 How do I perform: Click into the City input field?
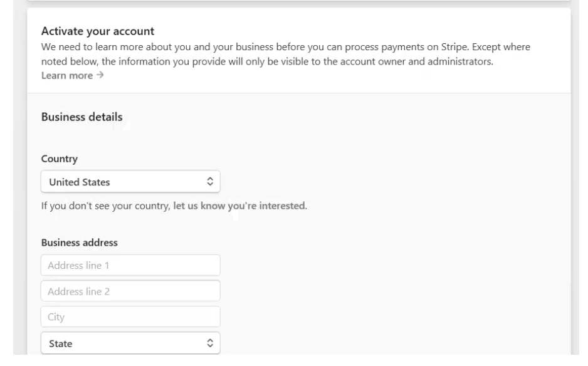130,317
